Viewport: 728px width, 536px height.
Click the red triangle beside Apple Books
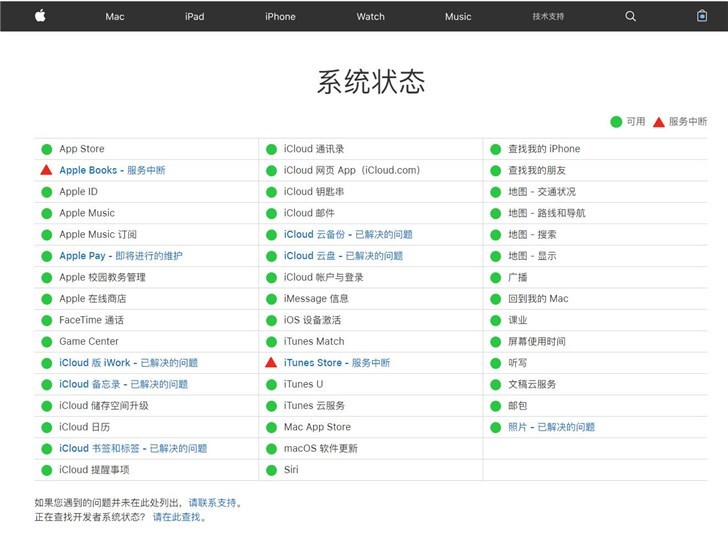pos(46,170)
